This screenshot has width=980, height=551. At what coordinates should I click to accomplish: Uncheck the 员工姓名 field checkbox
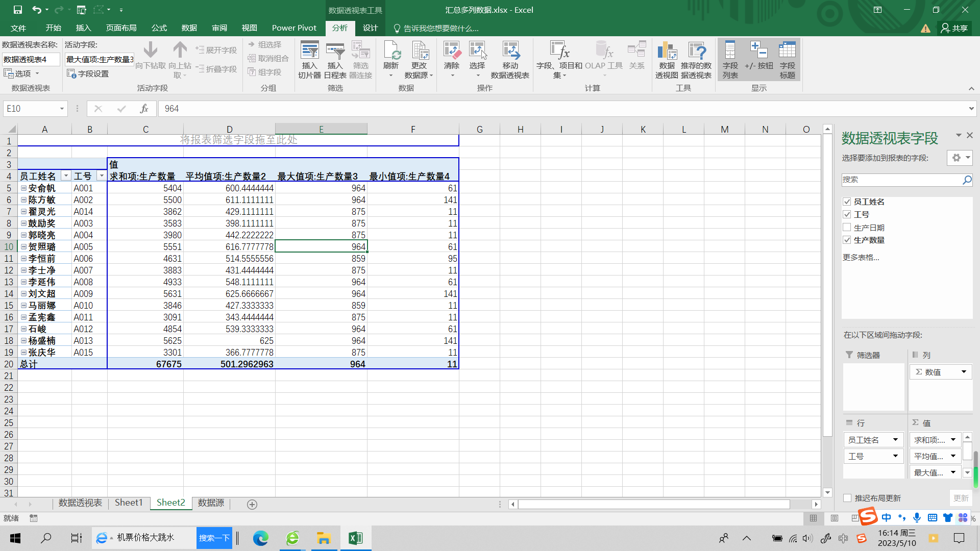[847, 202]
